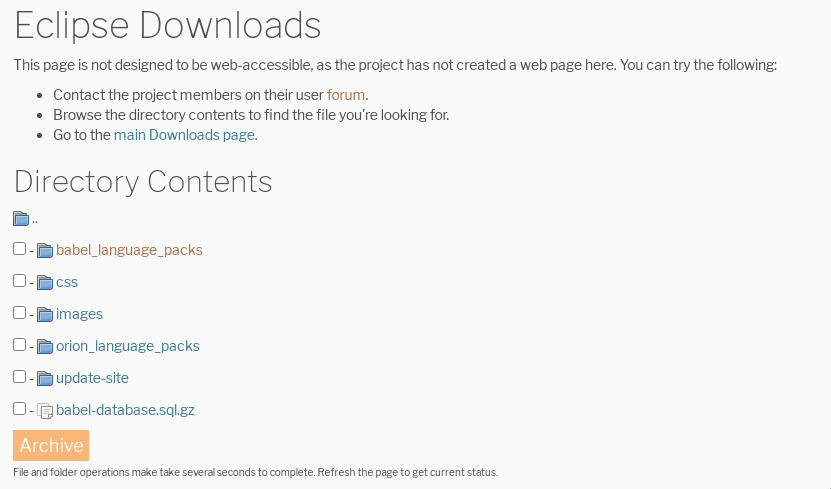The height and width of the screenshot is (489, 831).
Task: Click the css folder icon
Action: (x=45, y=282)
